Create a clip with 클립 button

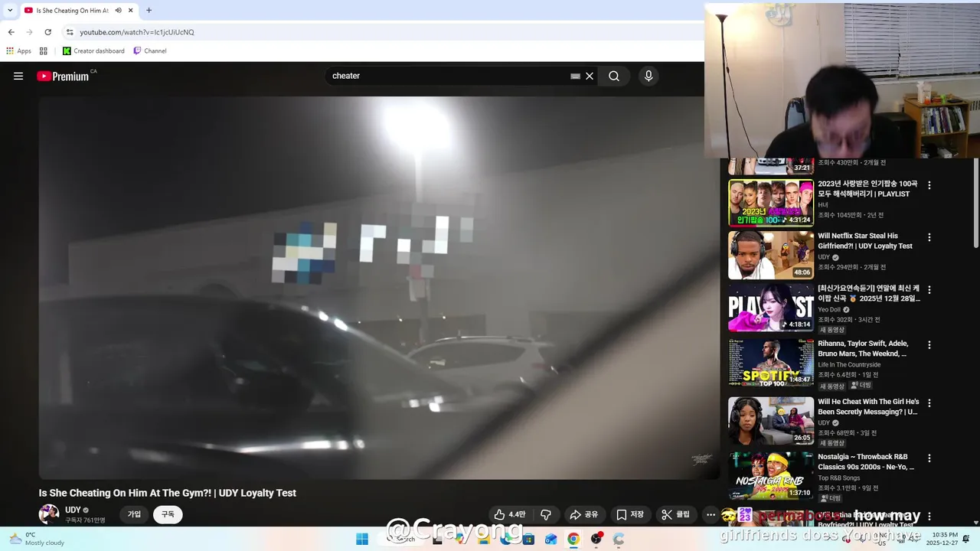tap(676, 514)
